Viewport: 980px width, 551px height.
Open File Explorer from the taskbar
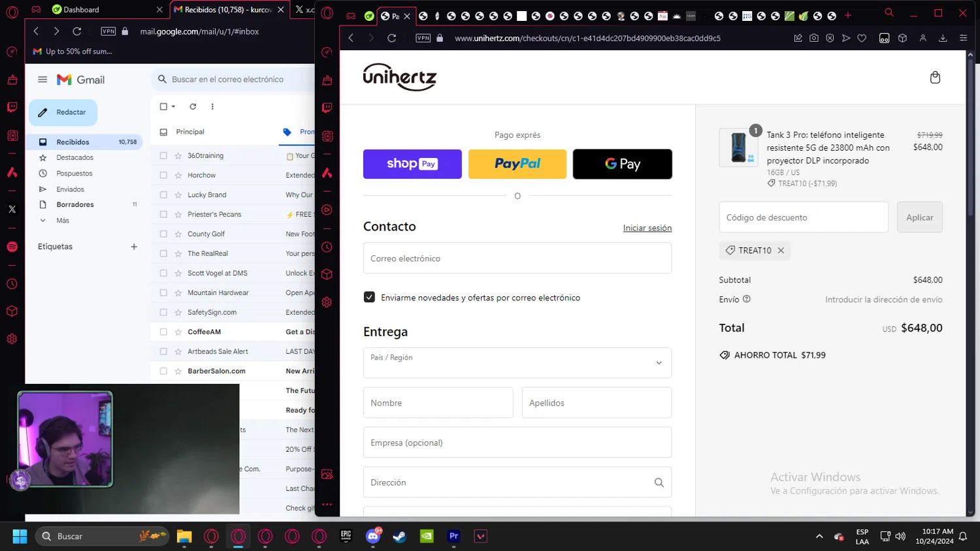point(184,537)
